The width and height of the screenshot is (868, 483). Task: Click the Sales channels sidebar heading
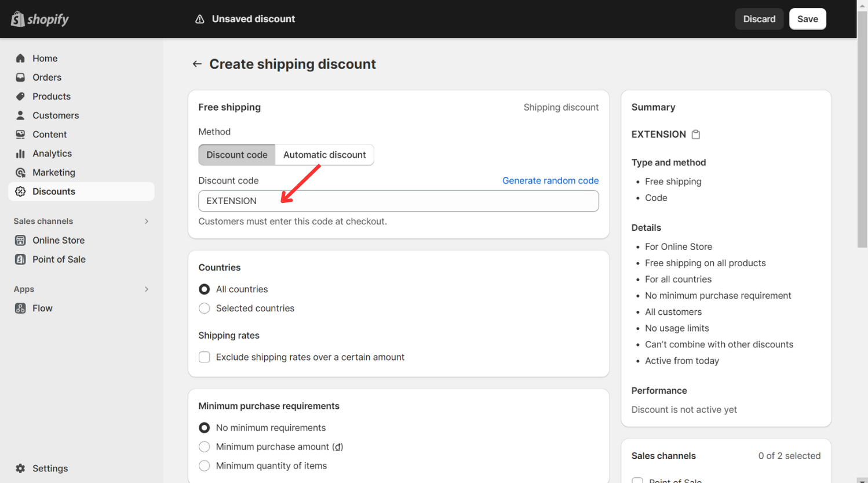pyautogui.click(x=43, y=221)
